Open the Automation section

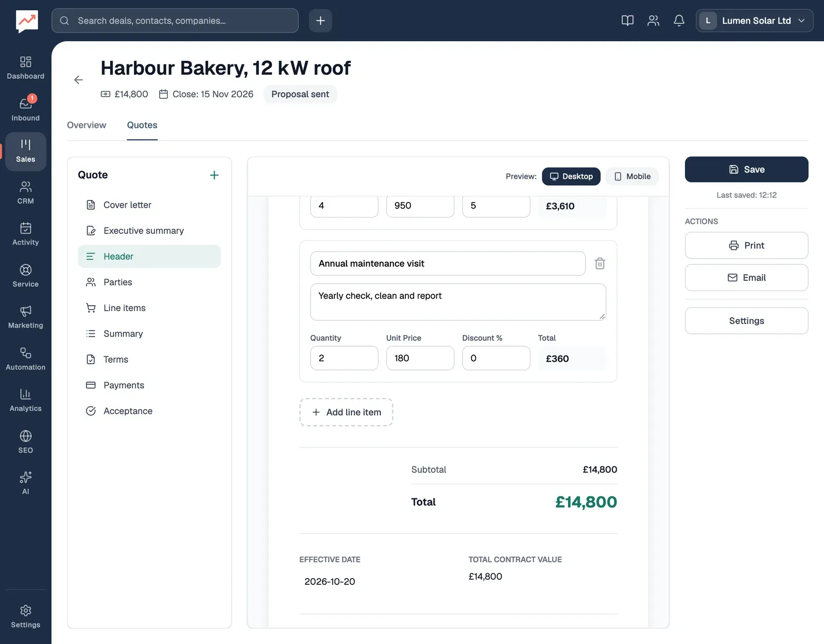coord(25,359)
